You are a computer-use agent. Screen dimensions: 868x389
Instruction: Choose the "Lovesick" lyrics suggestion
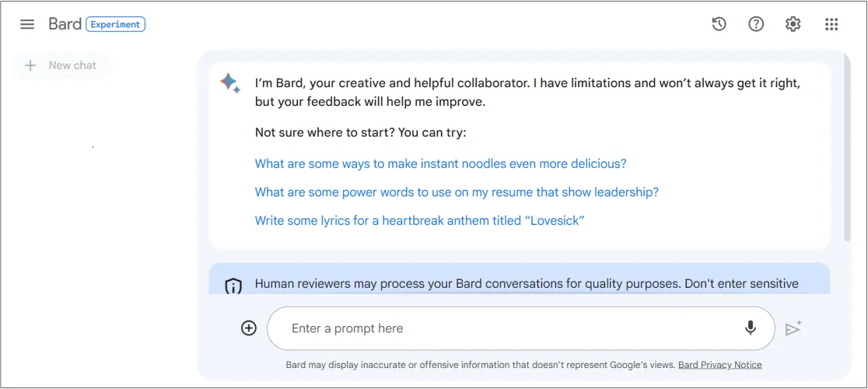point(419,220)
